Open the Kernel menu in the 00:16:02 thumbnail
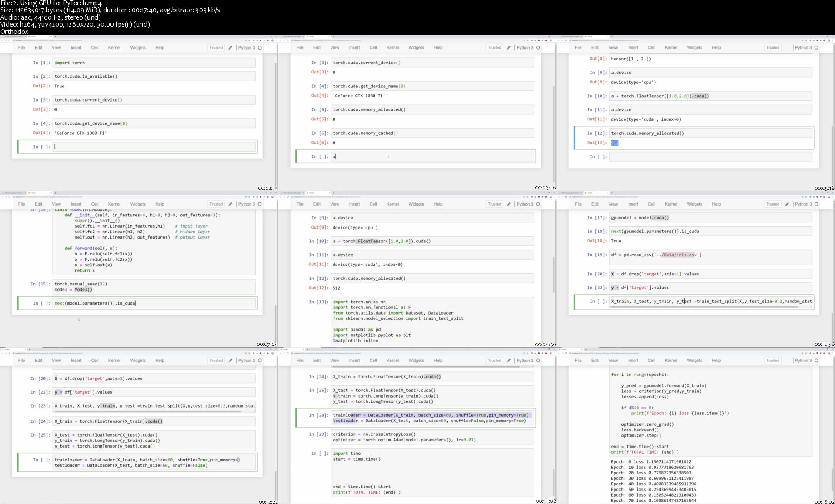This screenshot has width=835, height=504. (x=671, y=361)
